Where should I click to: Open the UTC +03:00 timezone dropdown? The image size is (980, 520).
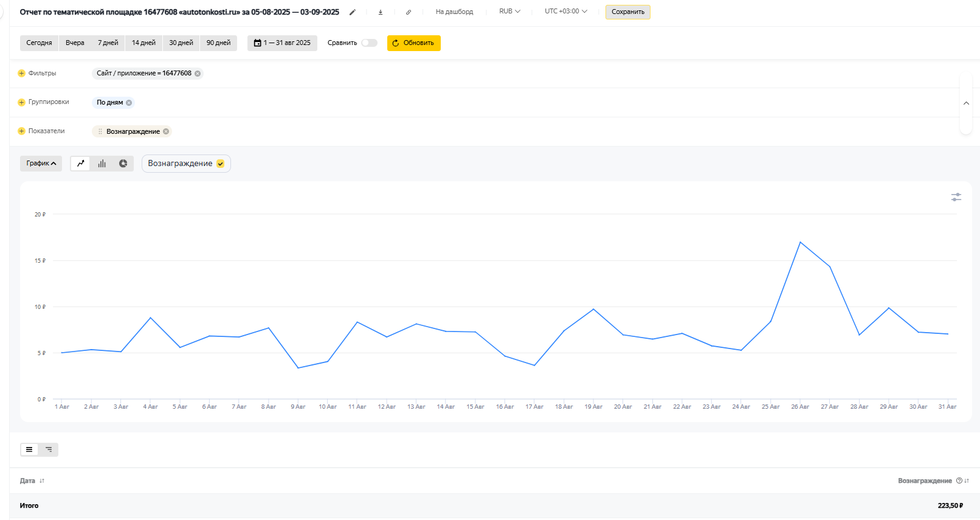(566, 12)
